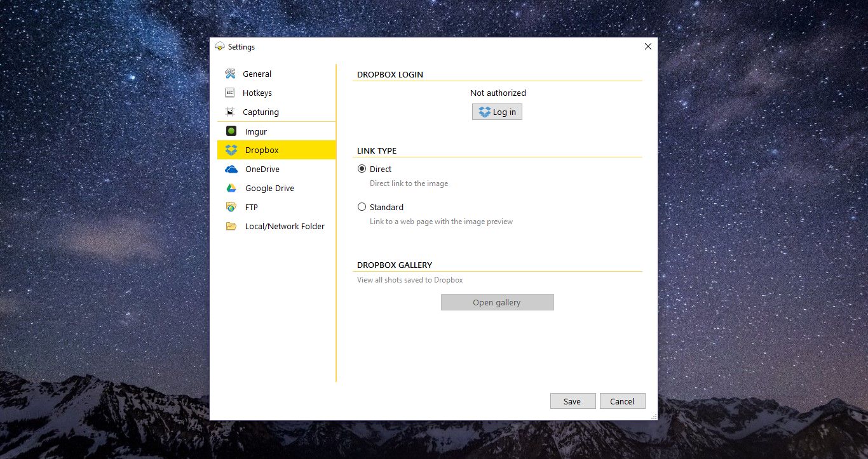Select the OneDrive settings page
The image size is (868, 459).
tap(276, 170)
